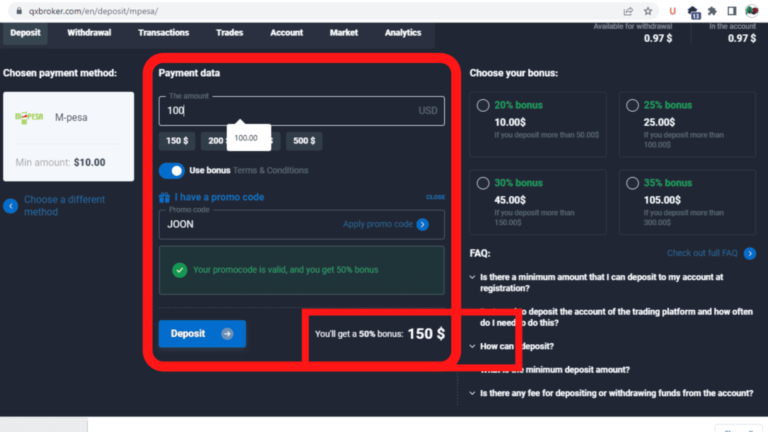Click into the amount input field

tap(290, 111)
